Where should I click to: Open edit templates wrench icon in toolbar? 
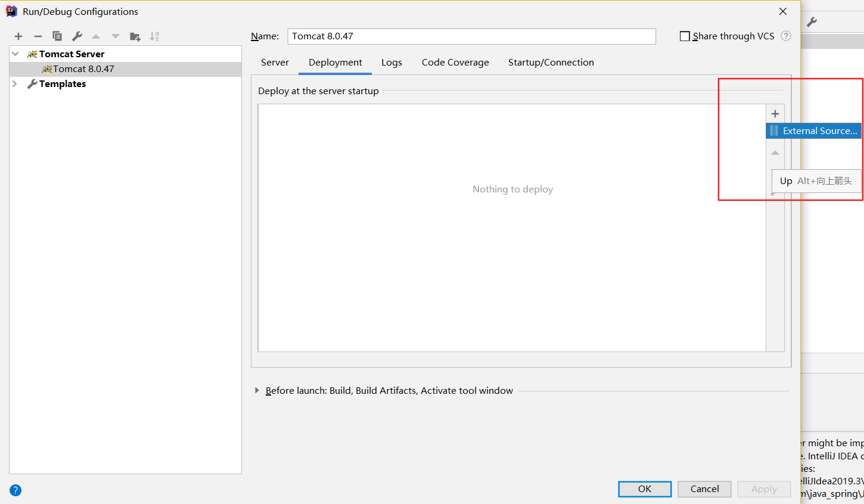pos(77,36)
